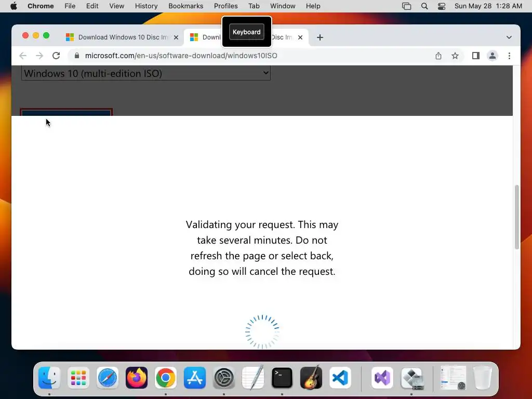
Task: Click the date and time display
Action: coord(488,6)
